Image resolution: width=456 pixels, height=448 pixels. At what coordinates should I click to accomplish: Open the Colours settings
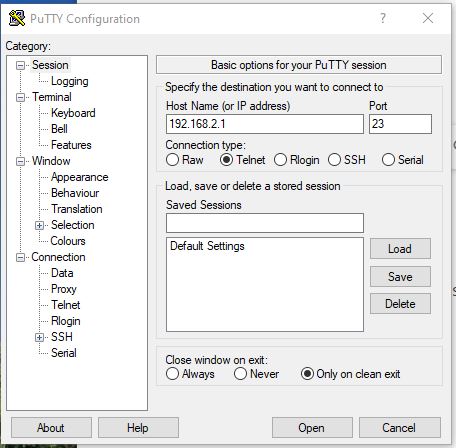point(68,241)
